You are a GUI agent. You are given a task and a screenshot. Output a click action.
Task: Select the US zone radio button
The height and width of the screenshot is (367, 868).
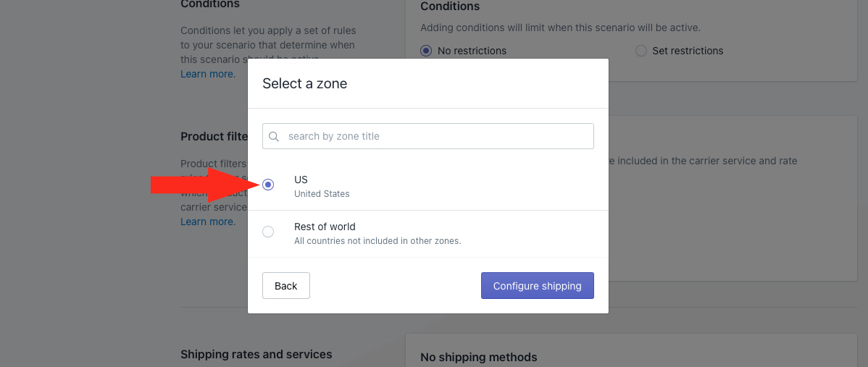(268, 185)
